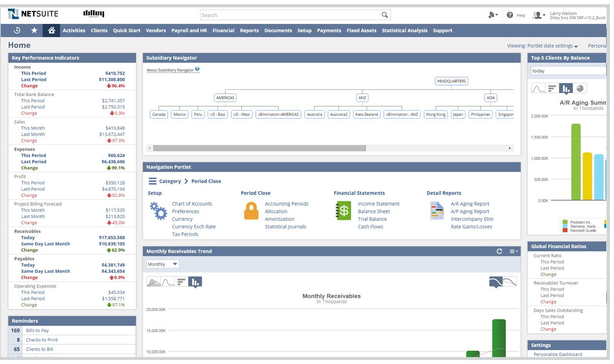Viewport: 614px width, 364px height.
Task: Click the scrollbar right arrow in Subsidiary Navigator
Action: pyautogui.click(x=510, y=148)
